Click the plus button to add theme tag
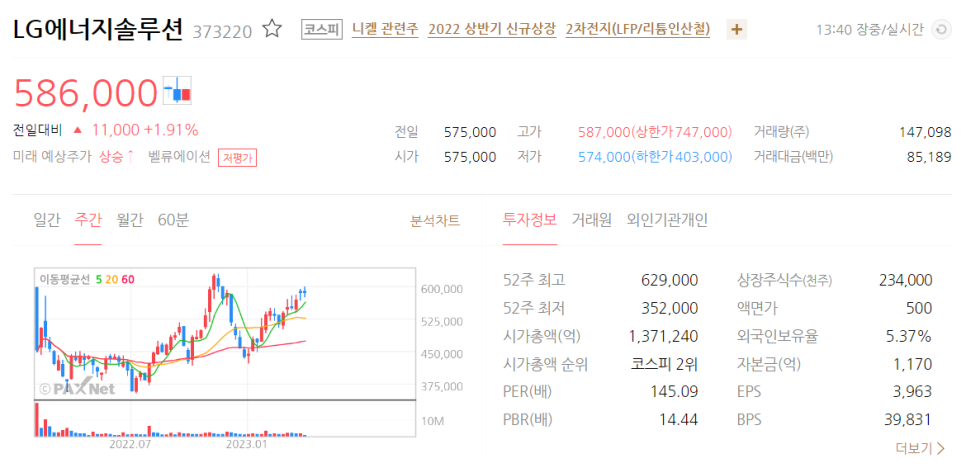966x468 pixels. 737,30
